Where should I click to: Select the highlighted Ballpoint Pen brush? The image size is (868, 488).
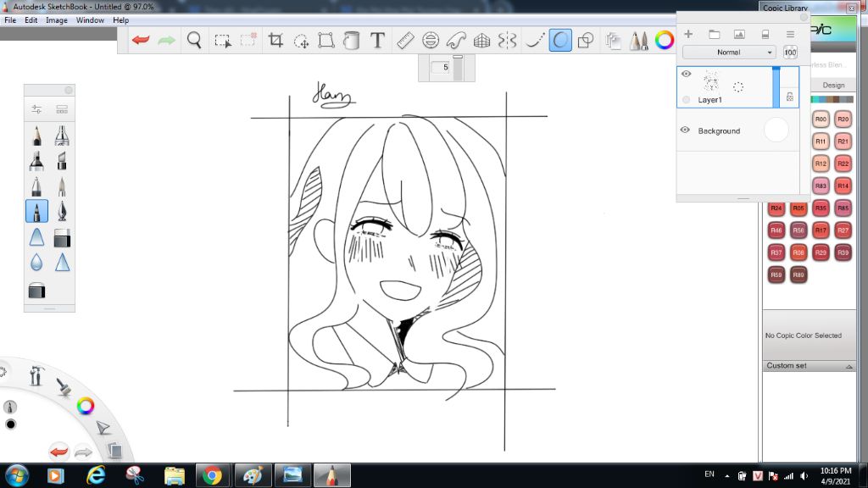coord(36,211)
